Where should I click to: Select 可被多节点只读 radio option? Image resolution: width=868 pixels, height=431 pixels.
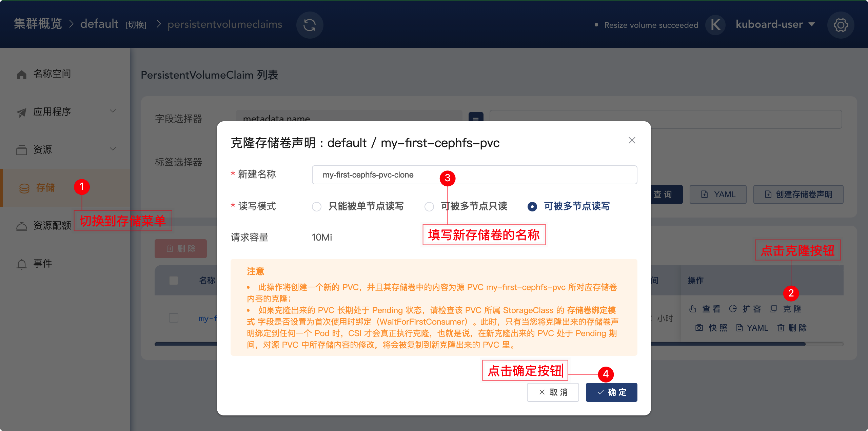(x=429, y=206)
